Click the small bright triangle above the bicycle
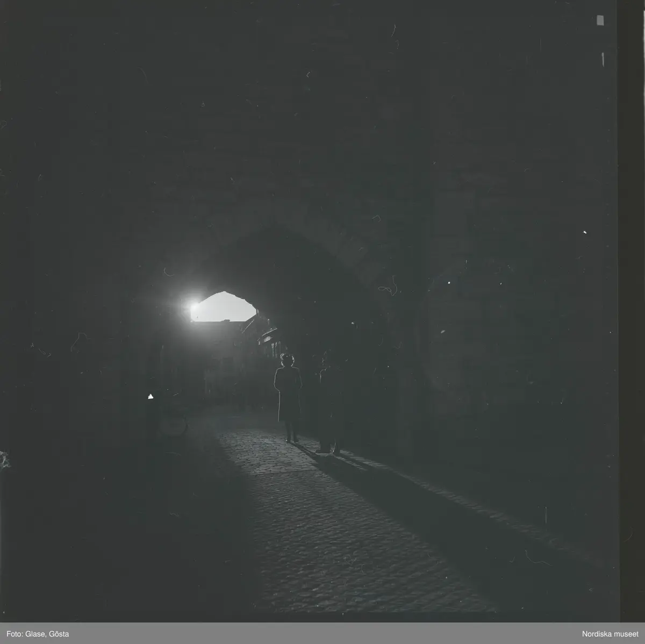 (150, 397)
